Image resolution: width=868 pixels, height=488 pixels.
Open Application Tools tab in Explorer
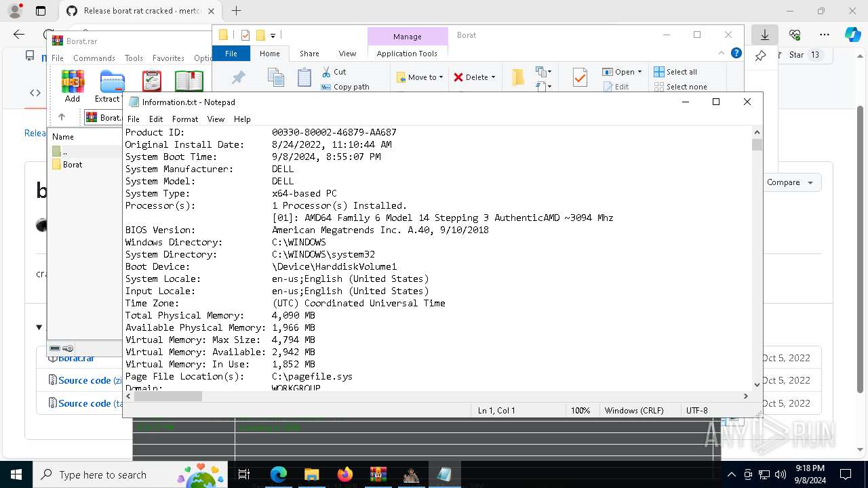pos(407,54)
